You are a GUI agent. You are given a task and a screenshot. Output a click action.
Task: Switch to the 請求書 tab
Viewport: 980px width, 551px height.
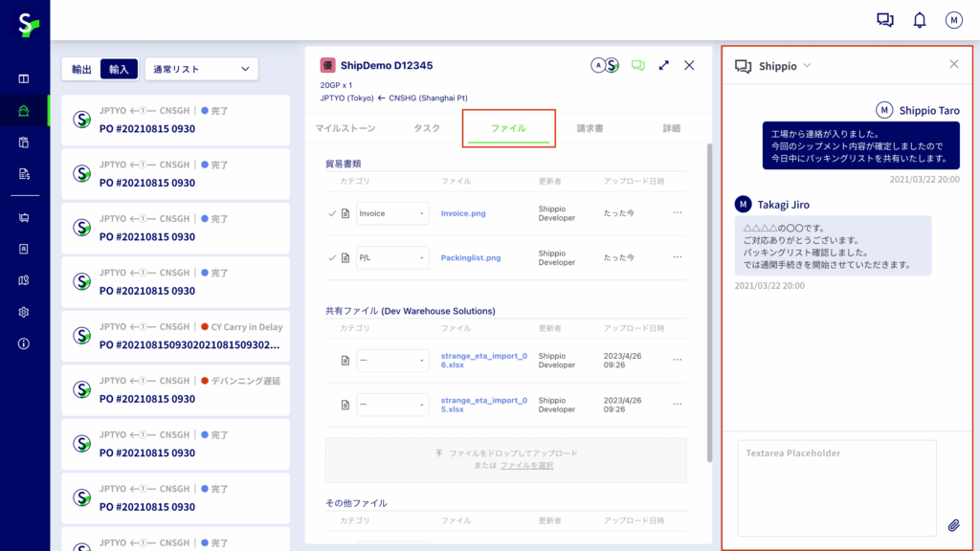590,128
